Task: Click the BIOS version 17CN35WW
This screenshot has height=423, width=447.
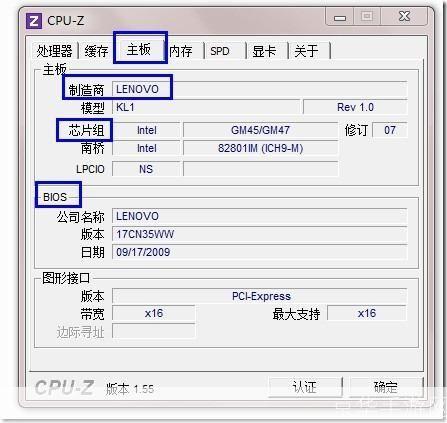Action: [260, 234]
